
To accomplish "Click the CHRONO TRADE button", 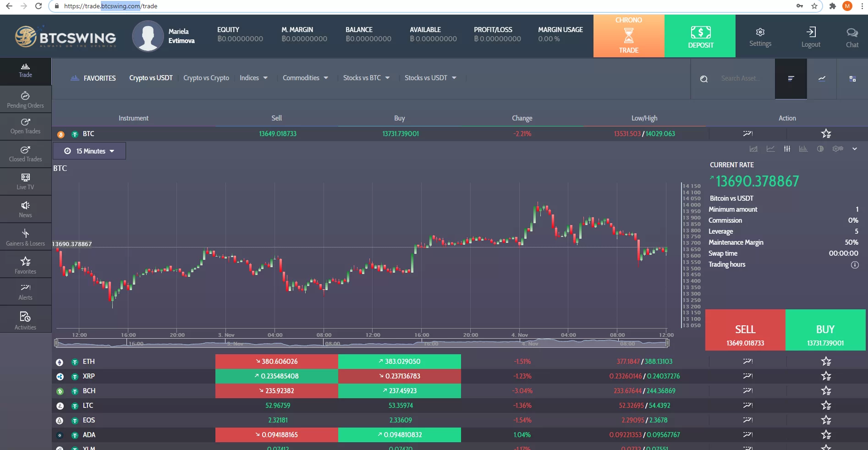I will pyautogui.click(x=629, y=36).
